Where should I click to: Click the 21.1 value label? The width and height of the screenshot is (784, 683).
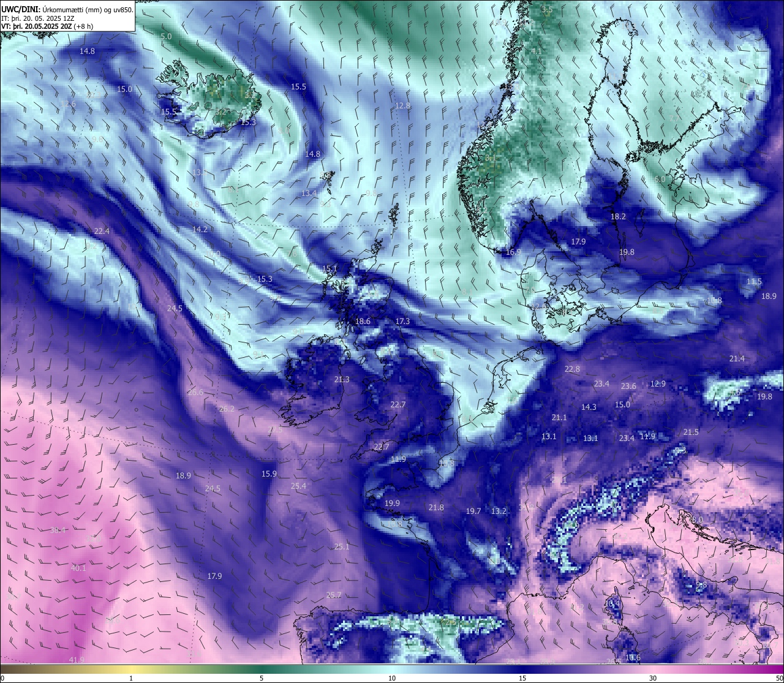point(559,417)
